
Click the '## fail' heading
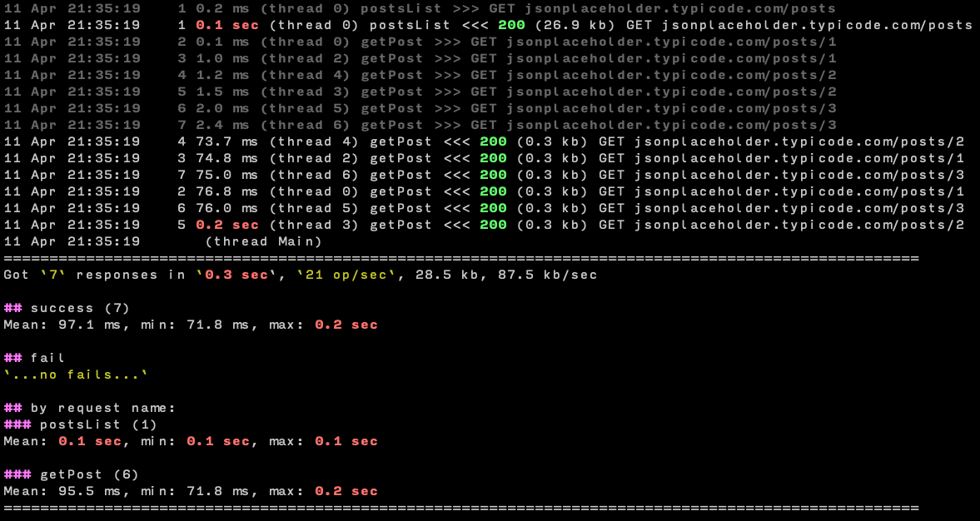tap(35, 358)
